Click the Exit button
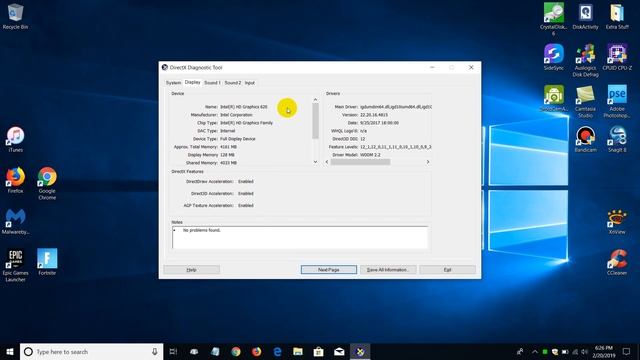The width and height of the screenshot is (640, 360). click(447, 270)
